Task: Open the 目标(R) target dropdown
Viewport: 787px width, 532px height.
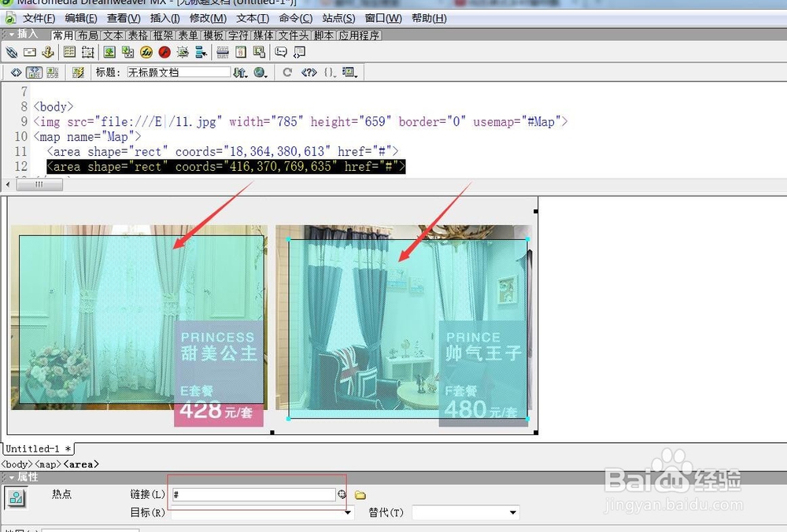Action: click(347, 513)
